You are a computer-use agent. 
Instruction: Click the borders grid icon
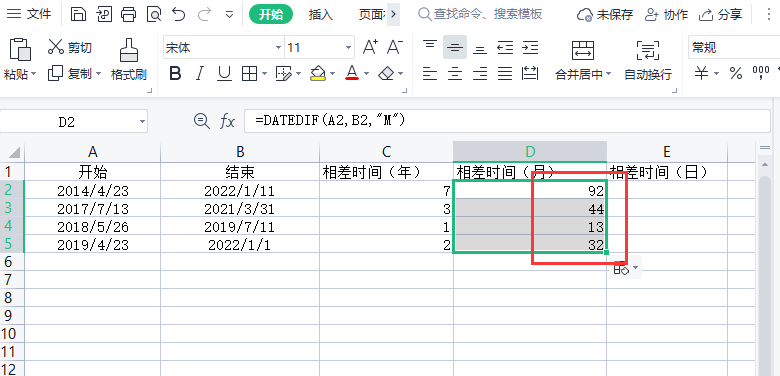point(249,74)
